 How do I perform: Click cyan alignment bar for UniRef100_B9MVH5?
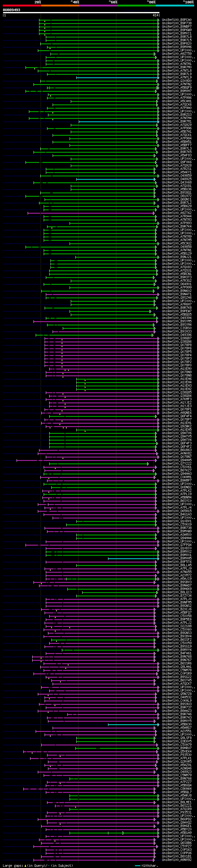133,559
